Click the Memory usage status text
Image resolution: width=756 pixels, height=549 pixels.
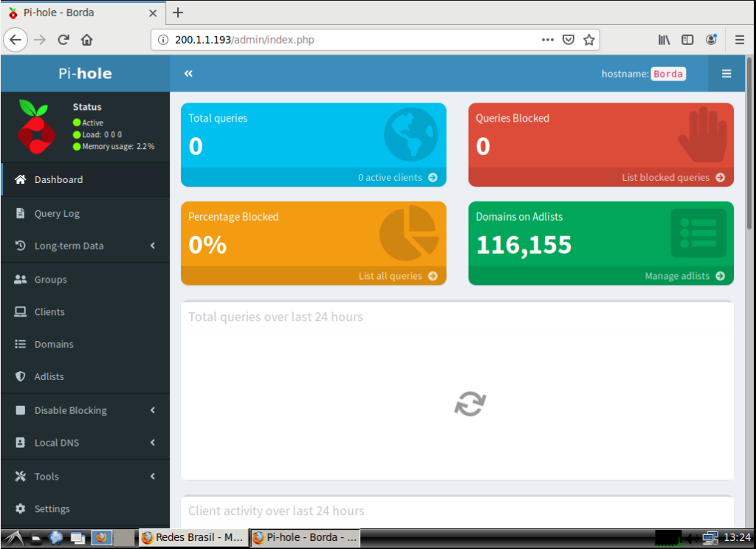tap(118, 146)
